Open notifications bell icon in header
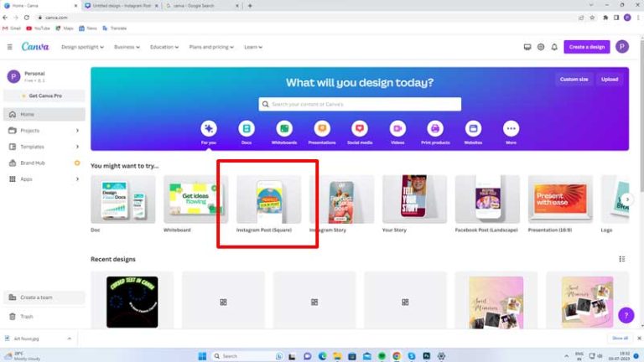 [554, 47]
